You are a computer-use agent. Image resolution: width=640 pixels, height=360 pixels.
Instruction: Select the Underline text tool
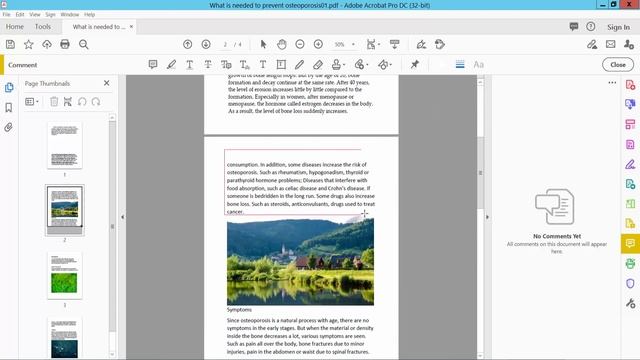coord(189,64)
